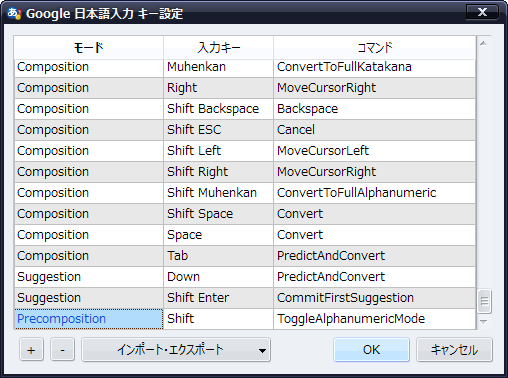This screenshot has height=378, width=508.
Task: Select Composition mode cell in Muhenkan row
Action: 89,68
